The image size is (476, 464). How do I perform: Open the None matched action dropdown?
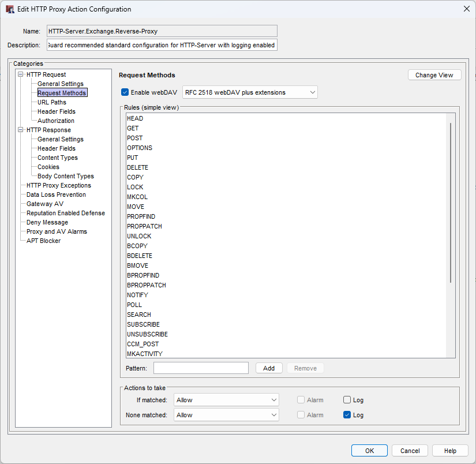coord(226,415)
